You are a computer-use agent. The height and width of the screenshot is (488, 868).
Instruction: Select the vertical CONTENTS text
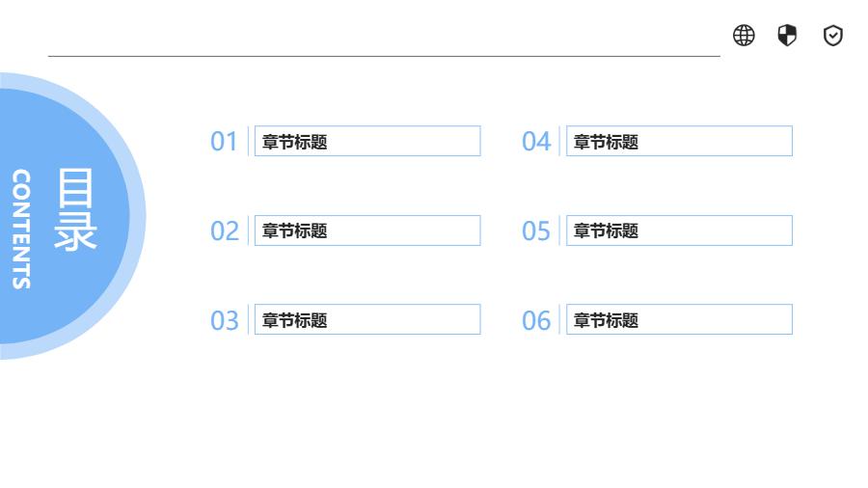tap(21, 230)
